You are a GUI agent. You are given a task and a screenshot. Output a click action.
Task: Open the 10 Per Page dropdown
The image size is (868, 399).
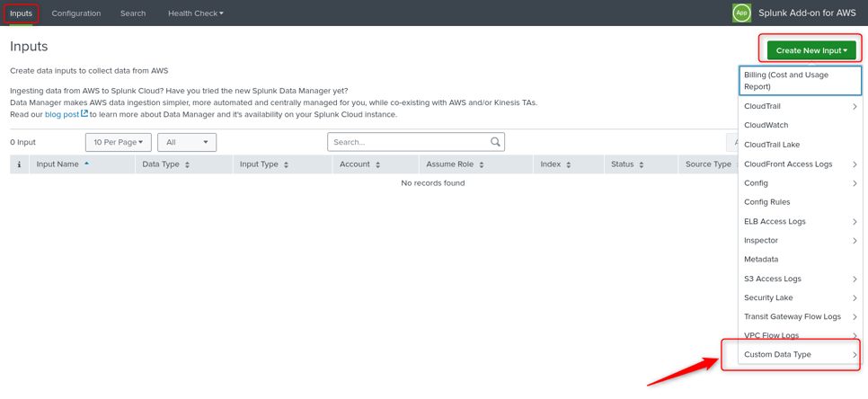click(x=119, y=142)
